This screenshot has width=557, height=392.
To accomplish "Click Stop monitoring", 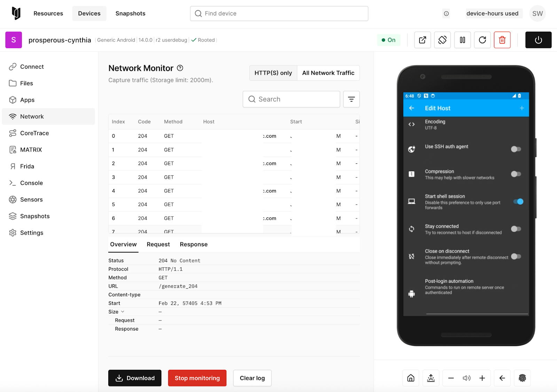I will click(197, 378).
